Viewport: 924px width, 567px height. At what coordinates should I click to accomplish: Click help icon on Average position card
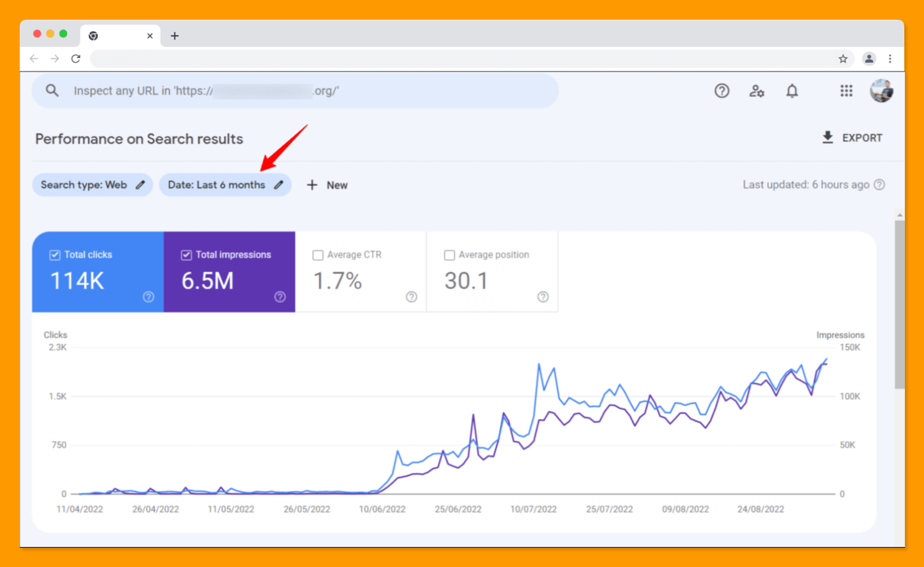pos(543,297)
